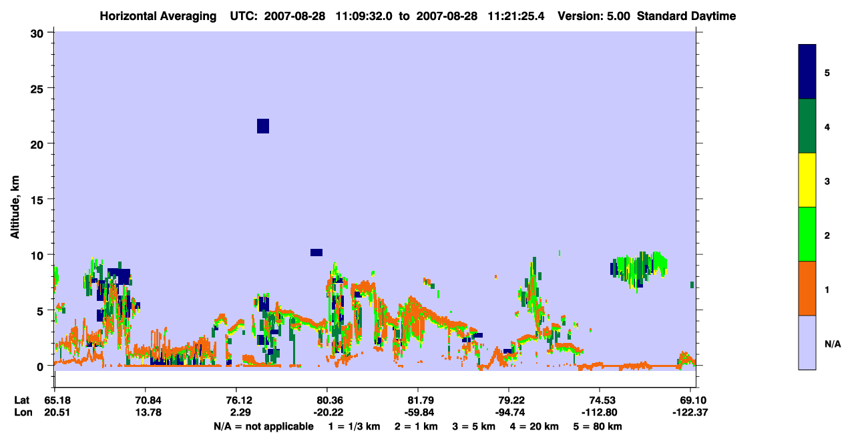The width and height of the screenshot is (868, 445).
Task: Click the y-axis tick label 15
Action: click(39, 199)
